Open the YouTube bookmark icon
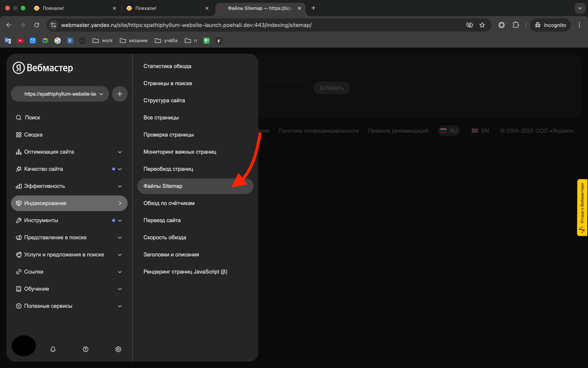 click(20, 40)
